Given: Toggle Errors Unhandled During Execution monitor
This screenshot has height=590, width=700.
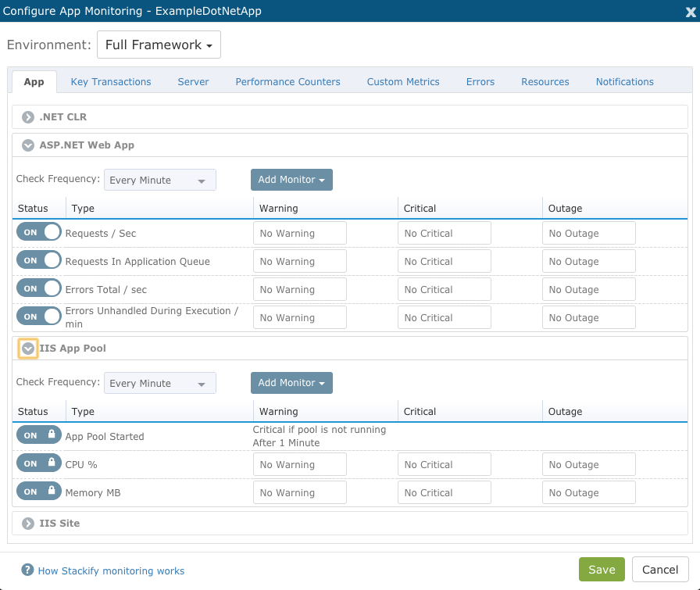Looking at the screenshot, I should (39, 316).
